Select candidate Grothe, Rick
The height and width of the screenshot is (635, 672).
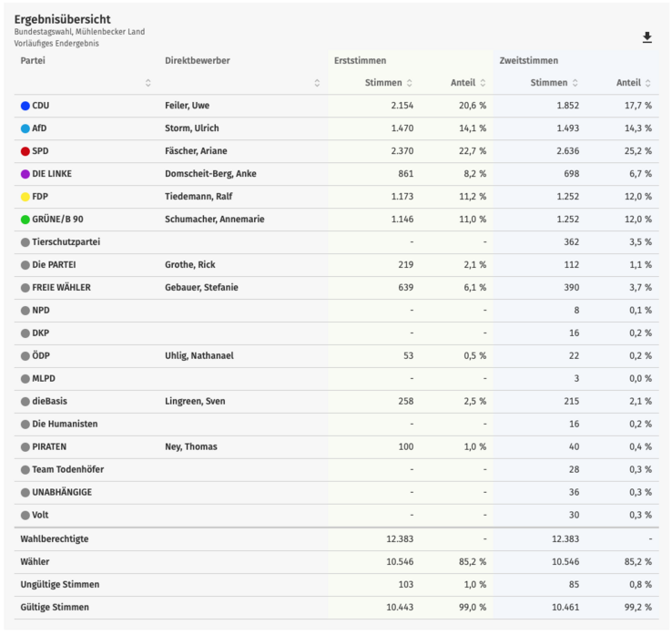tap(190, 265)
